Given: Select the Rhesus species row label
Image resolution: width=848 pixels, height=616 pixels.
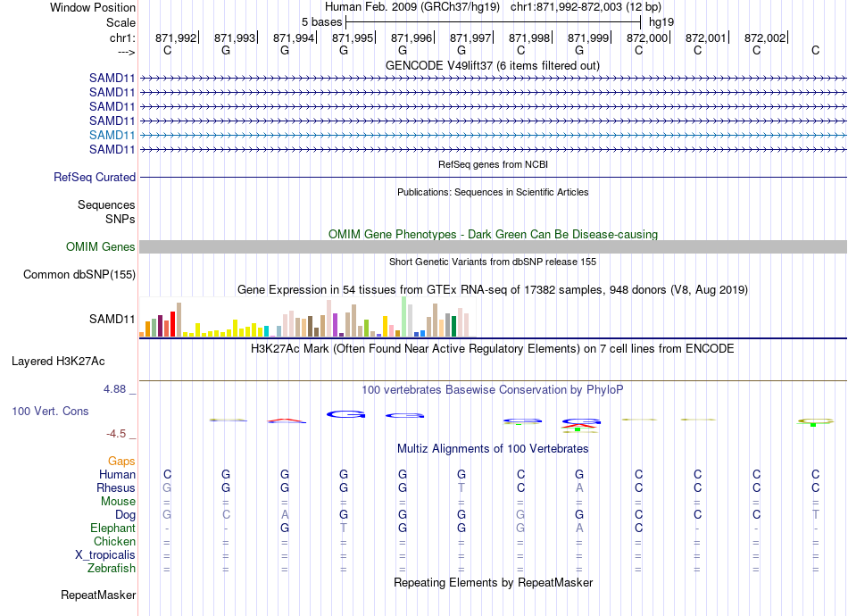Looking at the screenshot, I should (116, 487).
